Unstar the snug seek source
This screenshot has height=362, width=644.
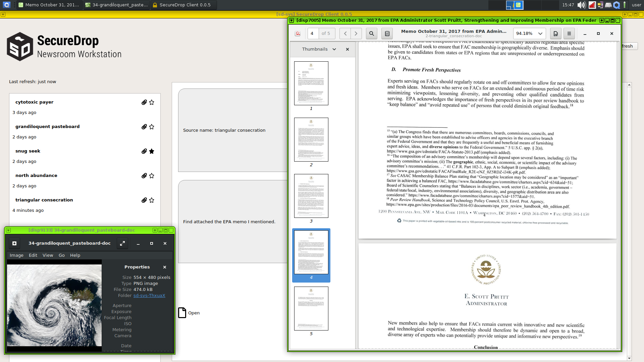pos(152,151)
